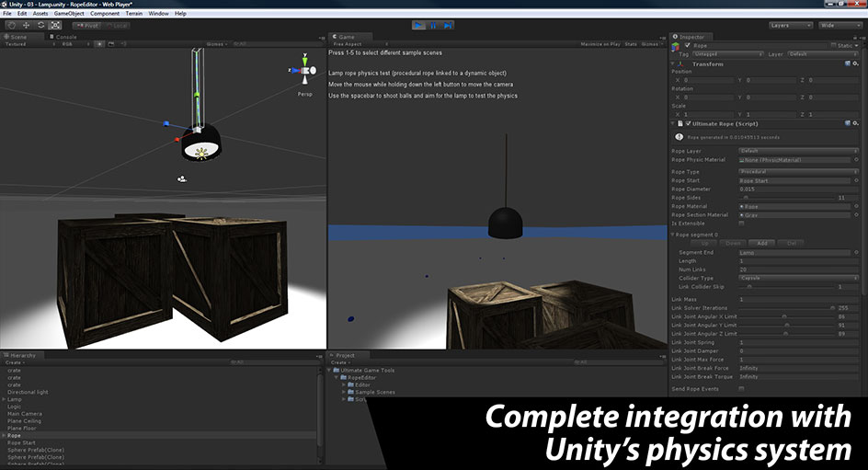Open the Rope Layer dropdown
The width and height of the screenshot is (868, 470).
(799, 151)
